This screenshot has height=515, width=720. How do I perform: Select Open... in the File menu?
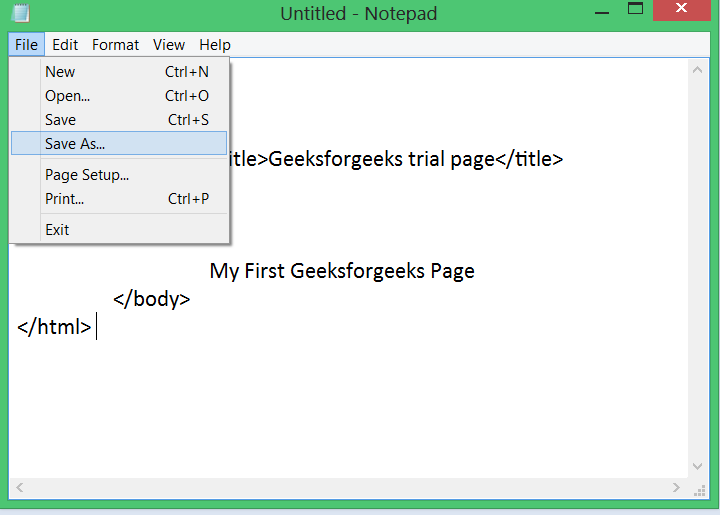click(119, 96)
